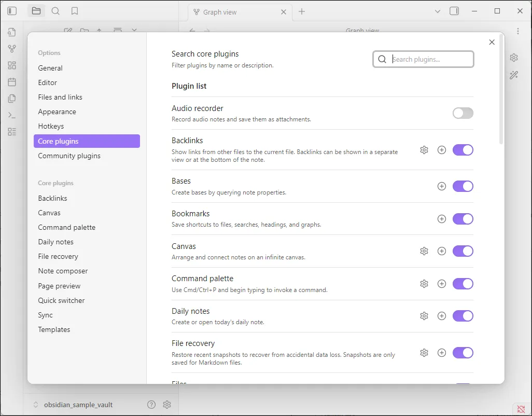The height and width of the screenshot is (416, 532).
Task: Open Backlinks plugin options via its gear icon
Action: [x=424, y=150]
